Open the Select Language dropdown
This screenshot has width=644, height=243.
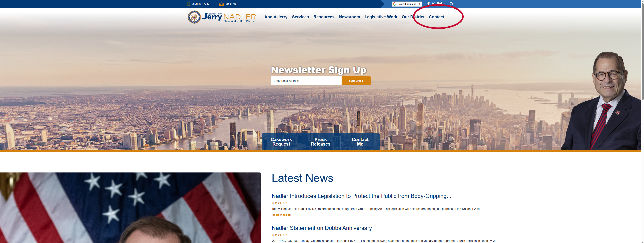(407, 4)
